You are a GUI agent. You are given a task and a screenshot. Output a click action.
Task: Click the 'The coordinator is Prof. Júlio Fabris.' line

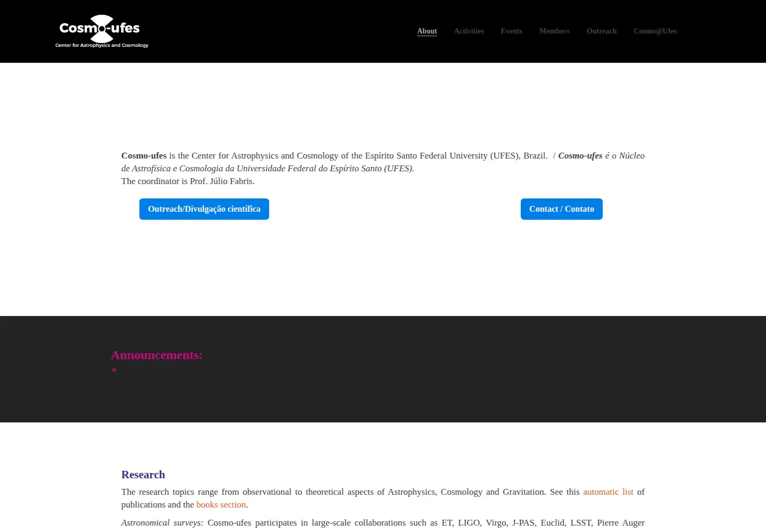[x=188, y=181]
